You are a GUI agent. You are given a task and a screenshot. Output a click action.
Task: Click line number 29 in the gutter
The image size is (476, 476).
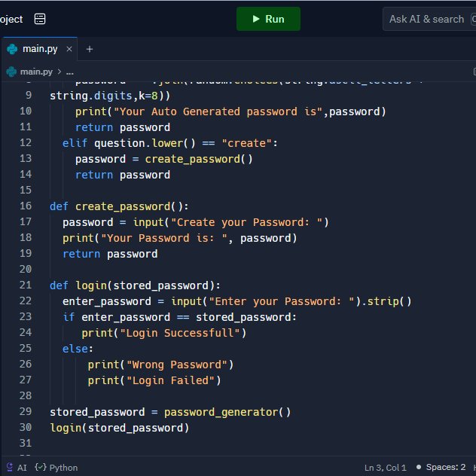26,411
